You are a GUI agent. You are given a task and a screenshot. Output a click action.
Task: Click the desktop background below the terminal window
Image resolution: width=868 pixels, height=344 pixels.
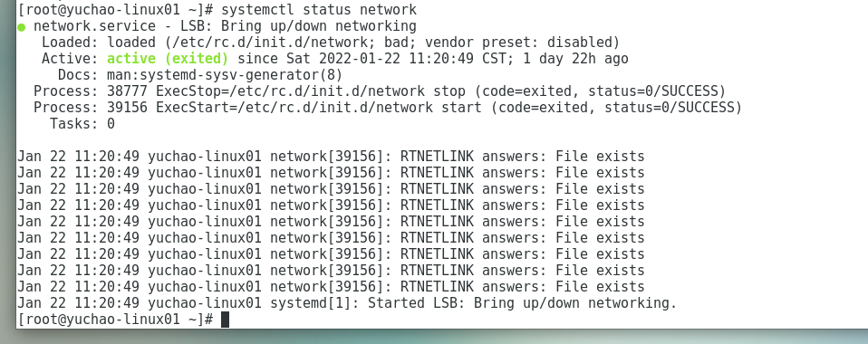(x=434, y=337)
